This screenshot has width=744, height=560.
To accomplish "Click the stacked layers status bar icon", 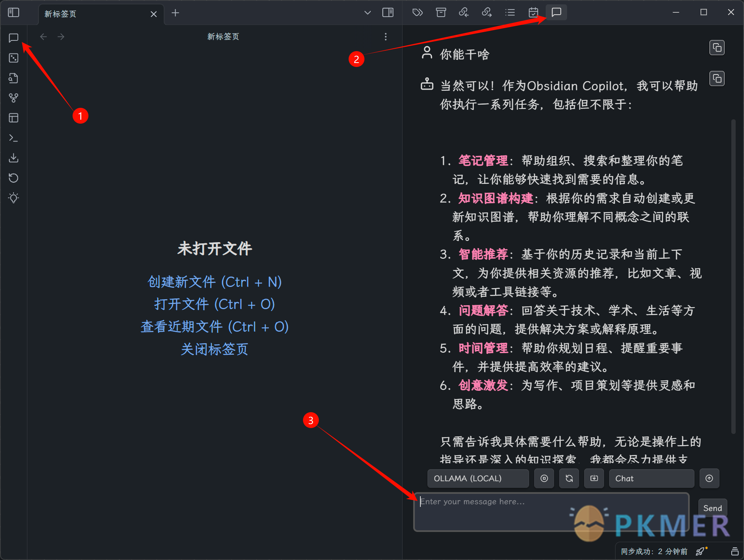I will [734, 551].
